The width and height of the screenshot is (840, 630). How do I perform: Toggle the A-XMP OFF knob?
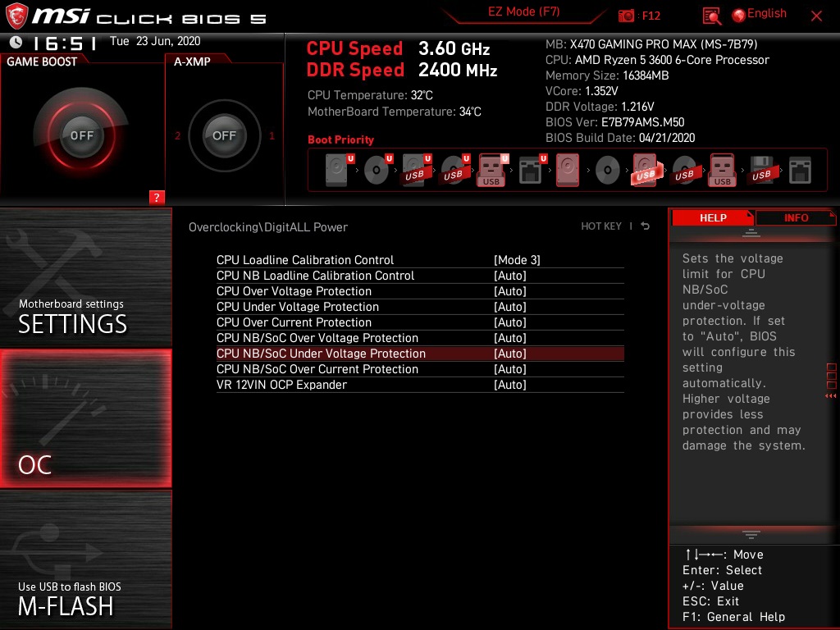pyautogui.click(x=224, y=135)
